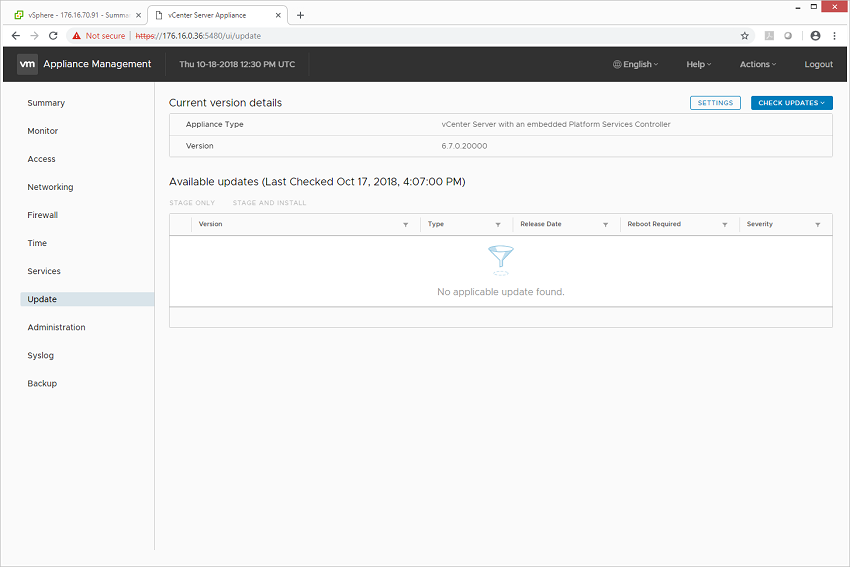Navigate to Access settings
The image size is (850, 567).
[41, 159]
